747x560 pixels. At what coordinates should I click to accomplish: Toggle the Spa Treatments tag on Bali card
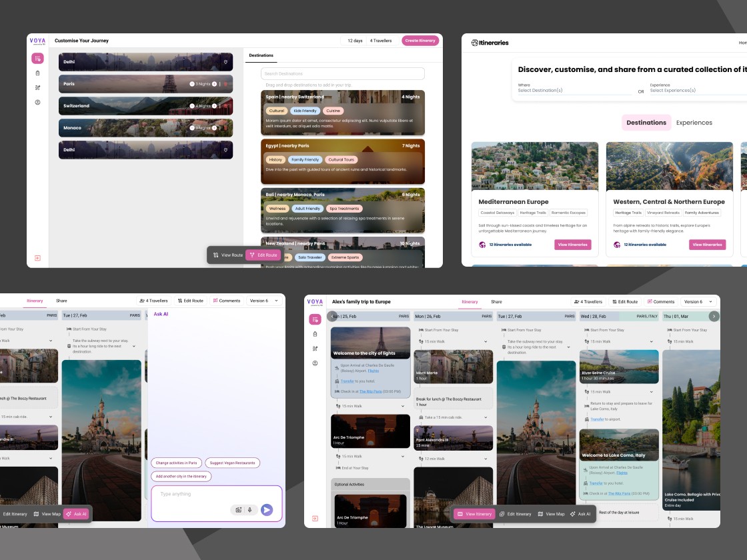(x=344, y=209)
